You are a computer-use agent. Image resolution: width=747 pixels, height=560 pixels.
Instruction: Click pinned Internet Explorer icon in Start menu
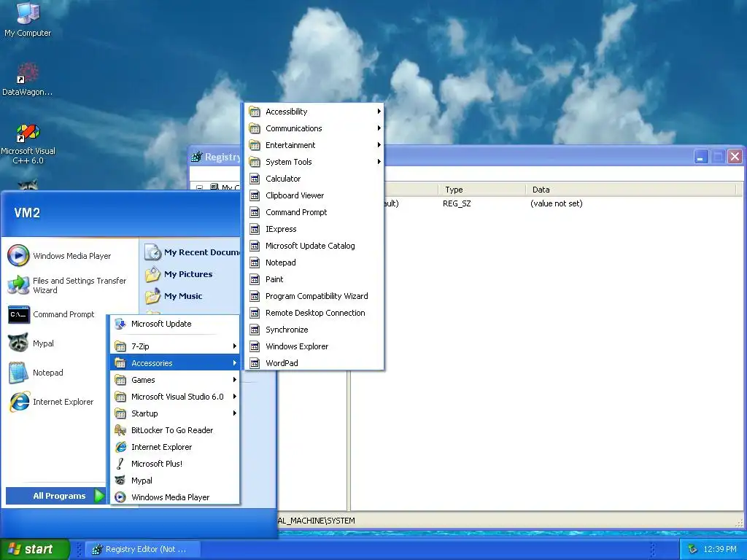(18, 402)
